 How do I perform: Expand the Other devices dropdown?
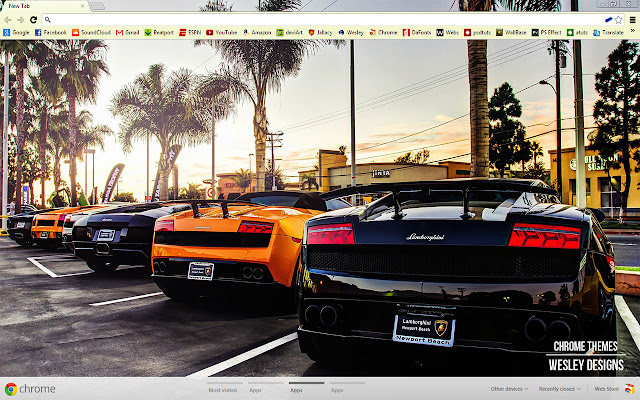coord(509,389)
